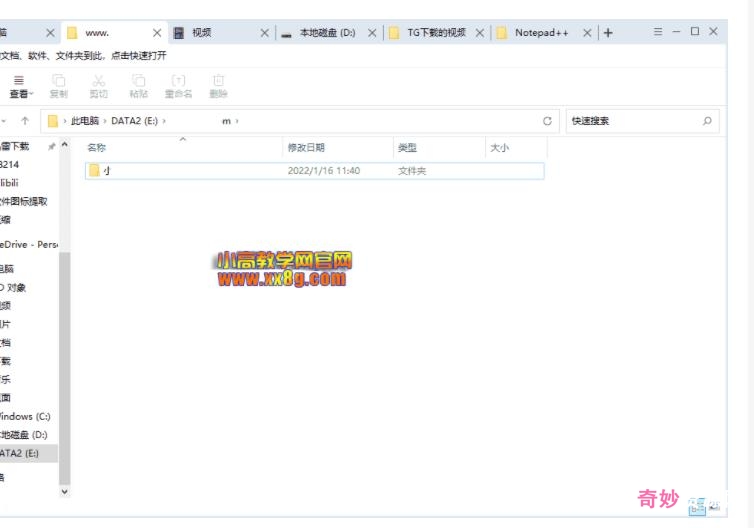Screen dimensions: 754x528
Task: Open the bilibili sidebar folder
Action: tap(10, 183)
